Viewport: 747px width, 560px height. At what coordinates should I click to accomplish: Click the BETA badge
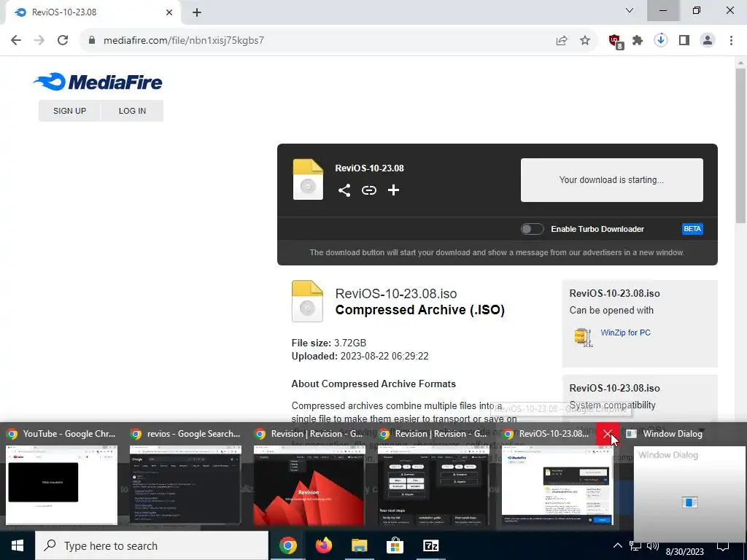tap(692, 229)
